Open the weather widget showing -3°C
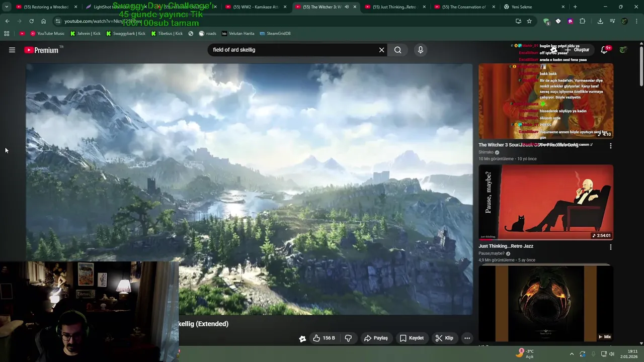This screenshot has width=644, height=362. (525, 353)
